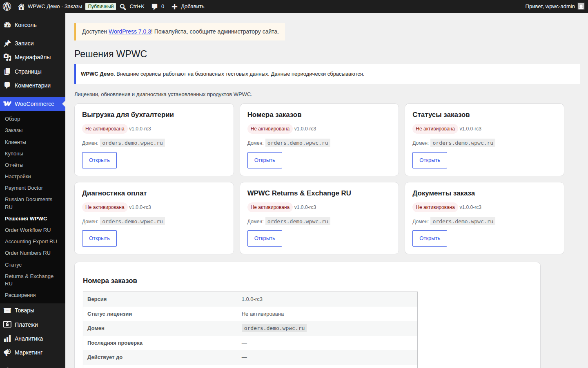Click Открыть on Статусы заказов card

[x=430, y=160]
